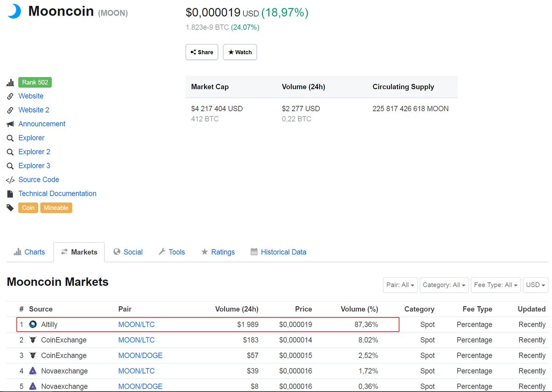Open the Fee Type: All dropdown

pos(495,285)
